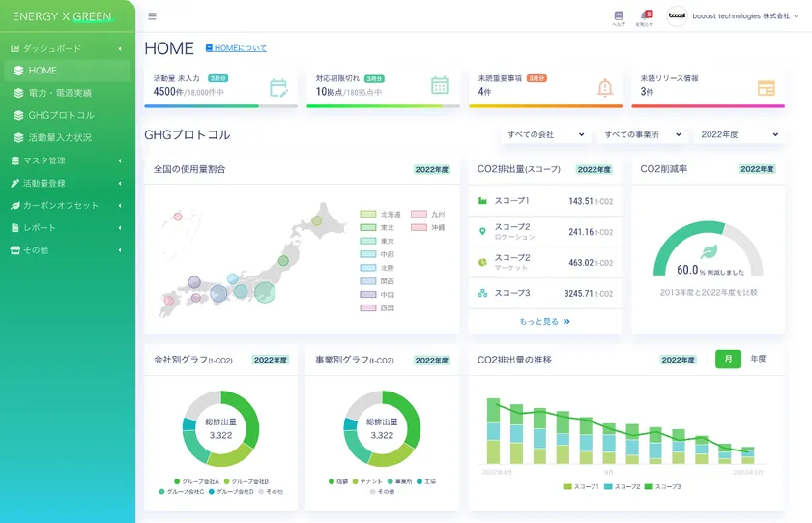The width and height of the screenshot is (812, 523).
Task: Click もっと見る link in CO2 panel
Action: (544, 321)
